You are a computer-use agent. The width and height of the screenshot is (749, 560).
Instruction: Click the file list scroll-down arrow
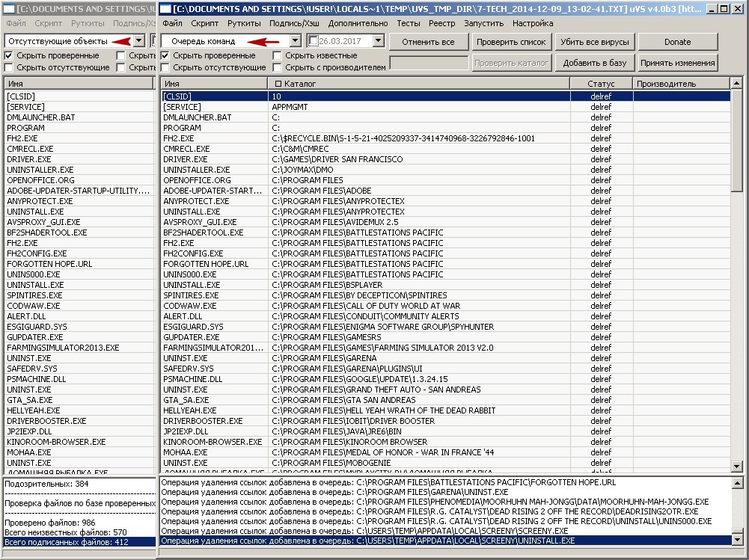pyautogui.click(x=736, y=467)
